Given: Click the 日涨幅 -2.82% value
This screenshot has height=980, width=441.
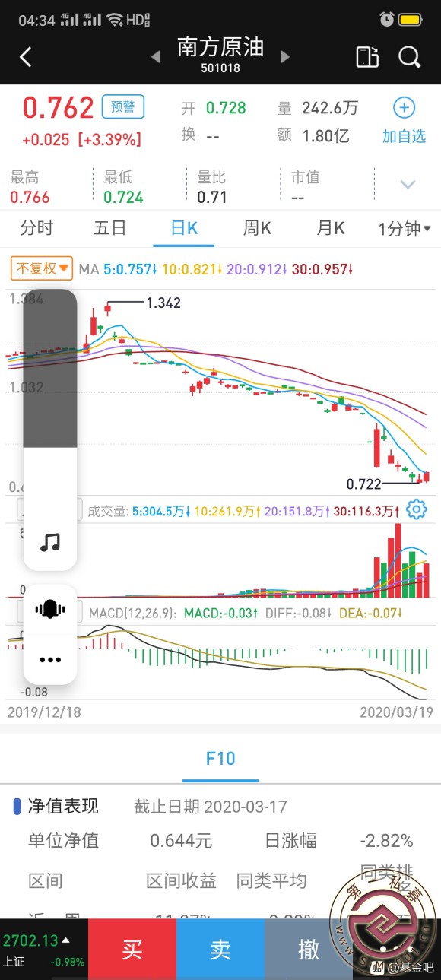Looking at the screenshot, I should (386, 841).
